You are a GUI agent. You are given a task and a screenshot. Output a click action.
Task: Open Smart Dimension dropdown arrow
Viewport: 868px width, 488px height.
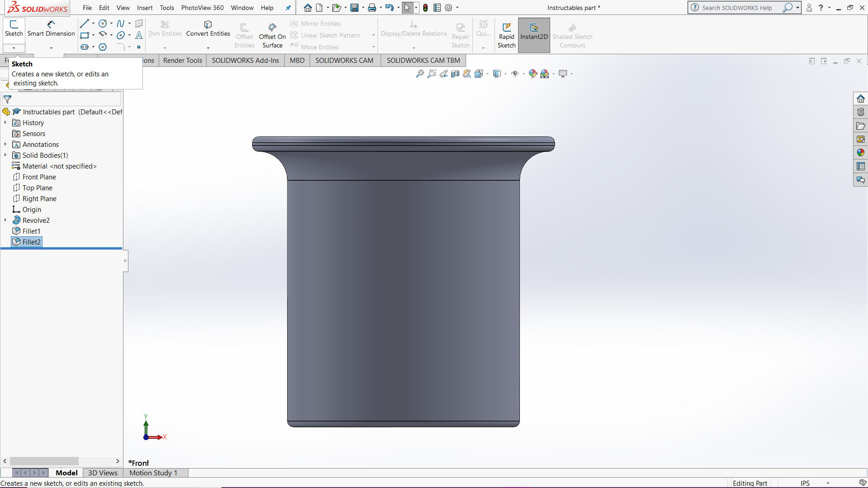(x=51, y=48)
